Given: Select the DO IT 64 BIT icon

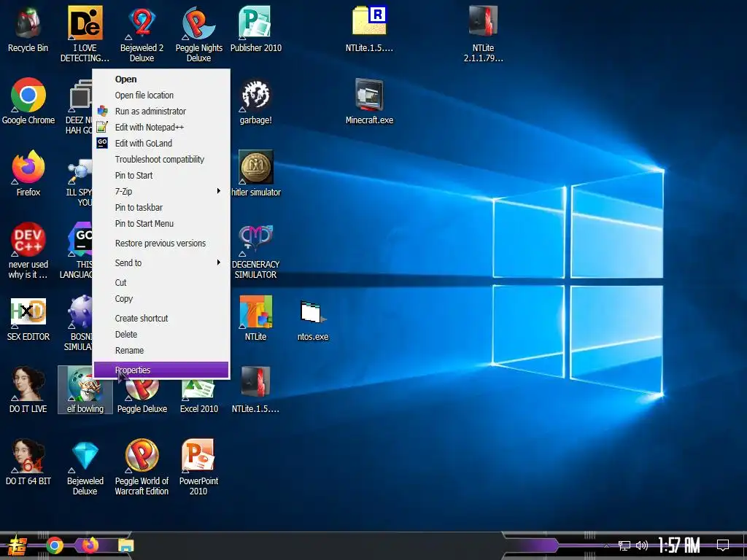Looking at the screenshot, I should point(28,462).
